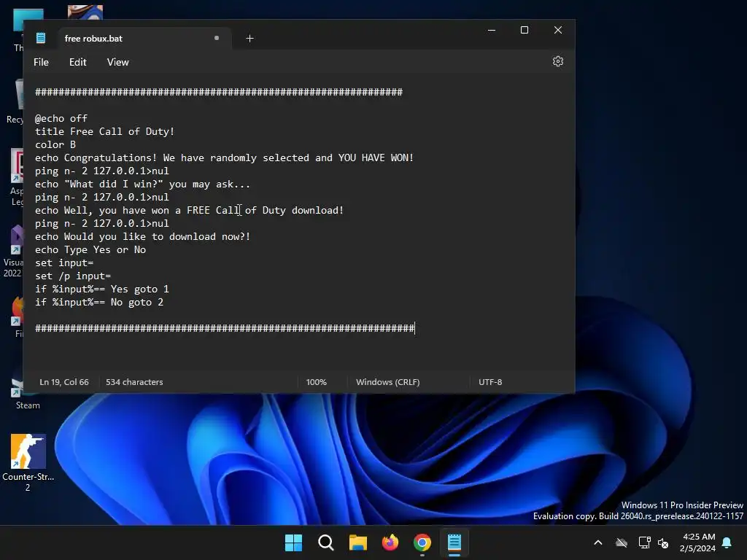Screen dimensions: 747x560
Task: Add a new Notepad tab
Action: [249, 38]
